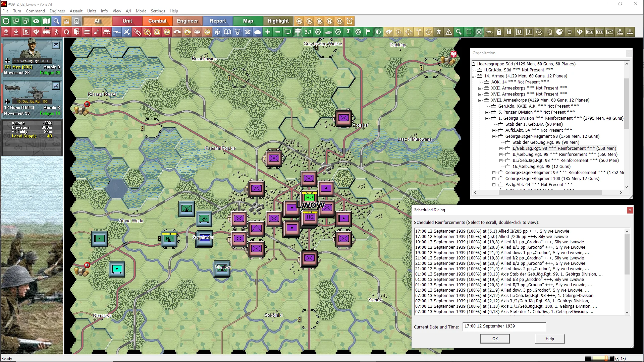Click the magnifier search icon in top toolbar
The image size is (644, 362).
click(x=56, y=21)
